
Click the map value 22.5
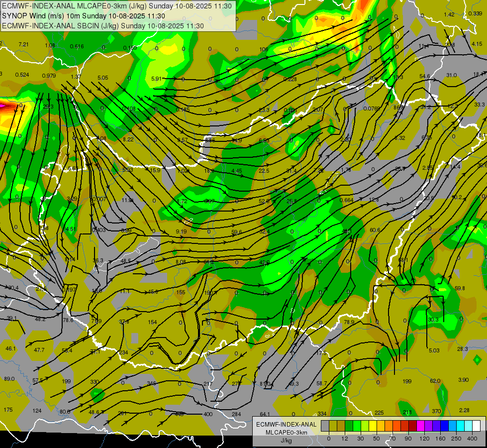(x=264, y=171)
